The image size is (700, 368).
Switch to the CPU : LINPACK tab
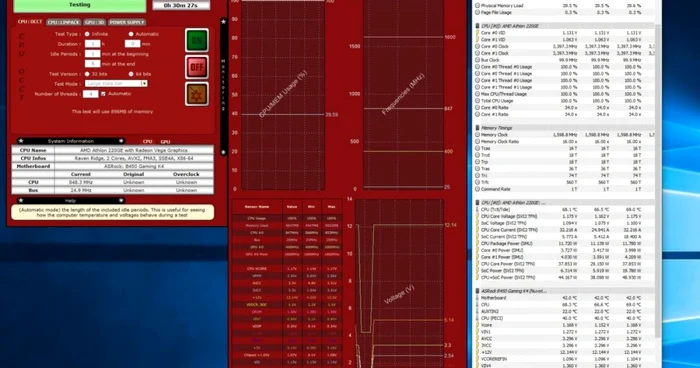coord(64,22)
